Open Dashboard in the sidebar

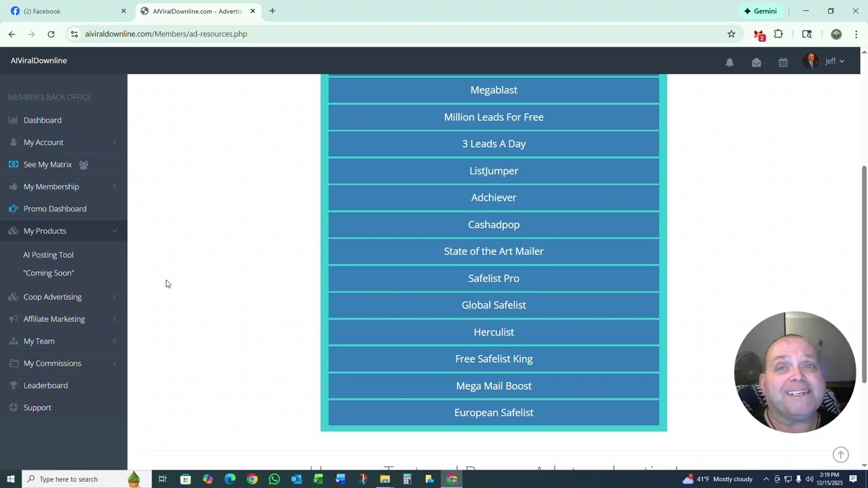coord(42,120)
